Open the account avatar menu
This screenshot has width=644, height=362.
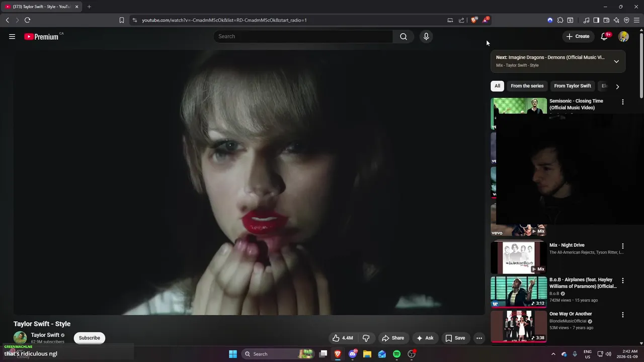(623, 36)
